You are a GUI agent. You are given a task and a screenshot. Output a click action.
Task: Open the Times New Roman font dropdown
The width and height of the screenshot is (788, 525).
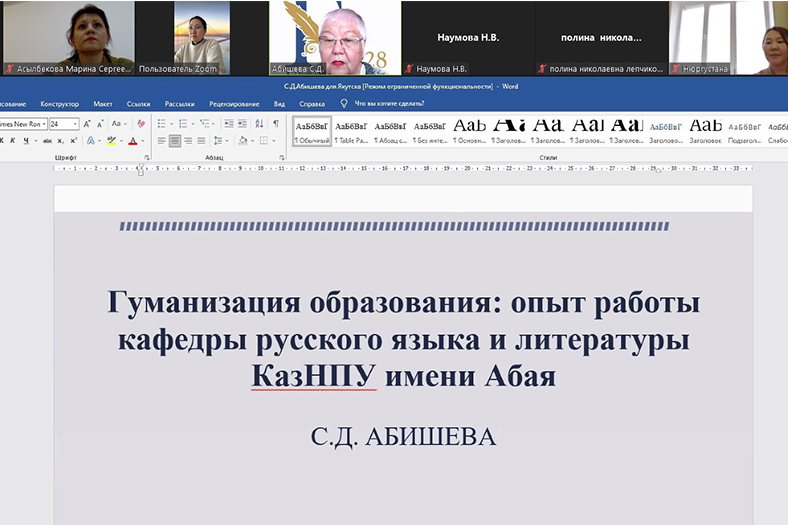43,124
